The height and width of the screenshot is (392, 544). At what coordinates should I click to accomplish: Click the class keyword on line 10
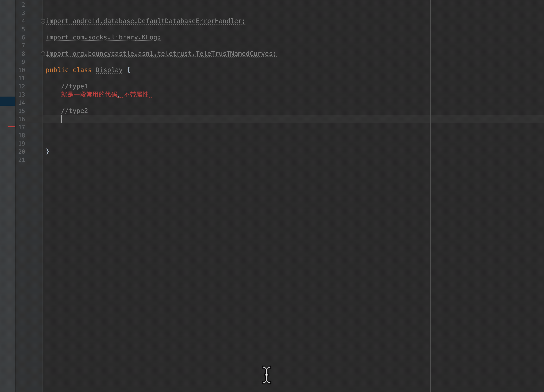pos(82,70)
